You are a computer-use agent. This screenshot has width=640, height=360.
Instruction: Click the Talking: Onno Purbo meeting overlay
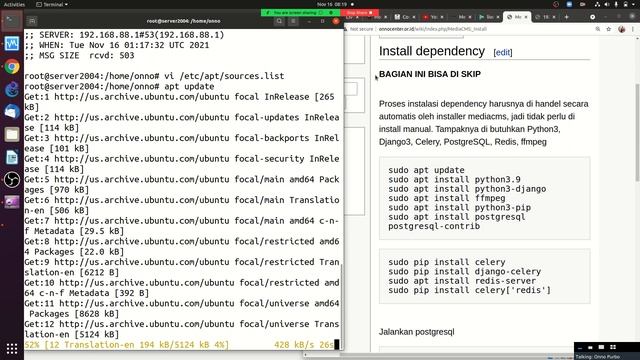[607, 356]
